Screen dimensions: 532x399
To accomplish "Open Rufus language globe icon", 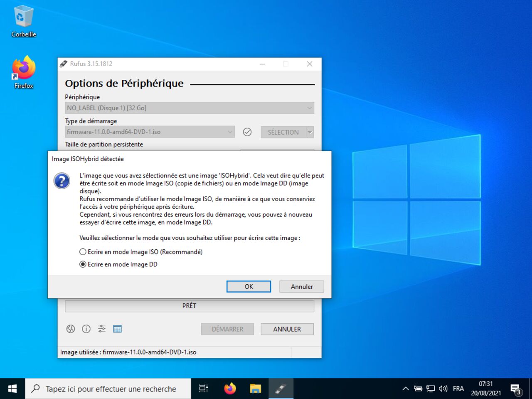I will pos(71,329).
